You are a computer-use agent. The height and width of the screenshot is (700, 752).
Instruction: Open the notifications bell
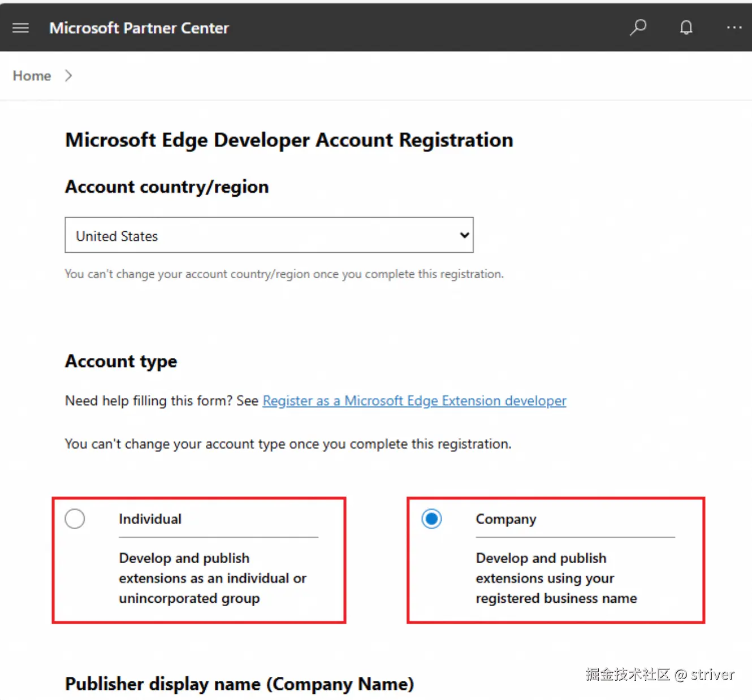tap(686, 27)
